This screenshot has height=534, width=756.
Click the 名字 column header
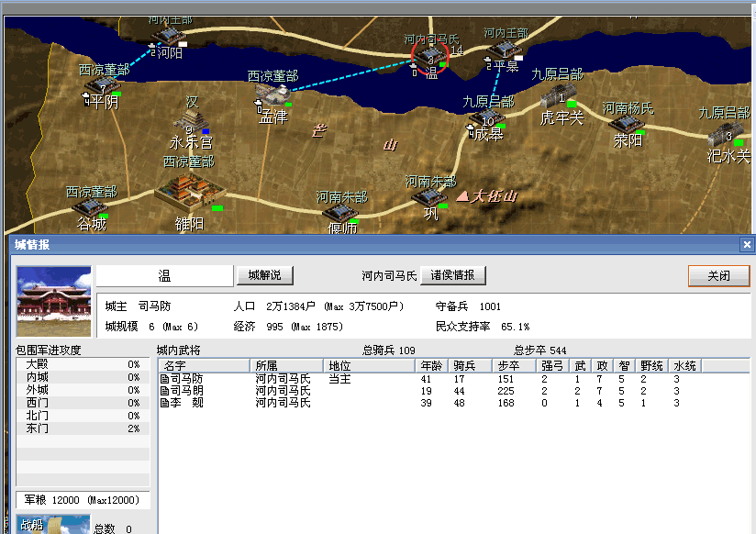(x=204, y=366)
